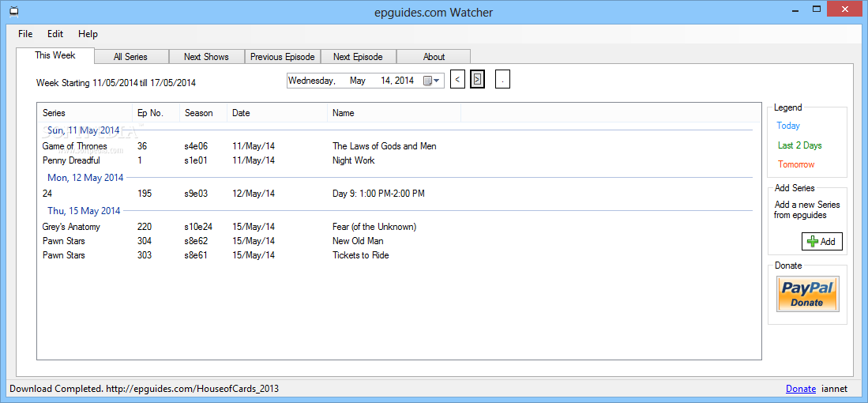This screenshot has width=868, height=403.
Task: Click the day 14 in date field
Action: 386,81
